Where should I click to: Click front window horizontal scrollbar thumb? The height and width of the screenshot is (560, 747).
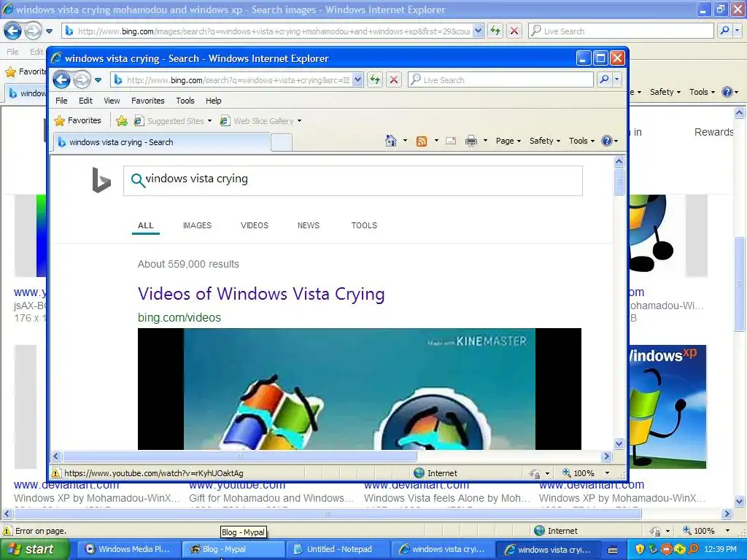pyautogui.click(x=239, y=456)
